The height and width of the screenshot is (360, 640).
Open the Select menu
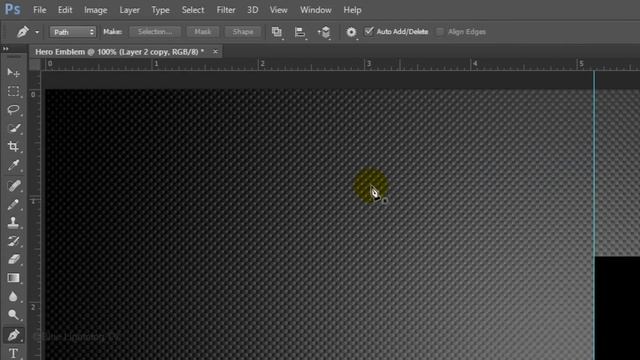click(193, 10)
